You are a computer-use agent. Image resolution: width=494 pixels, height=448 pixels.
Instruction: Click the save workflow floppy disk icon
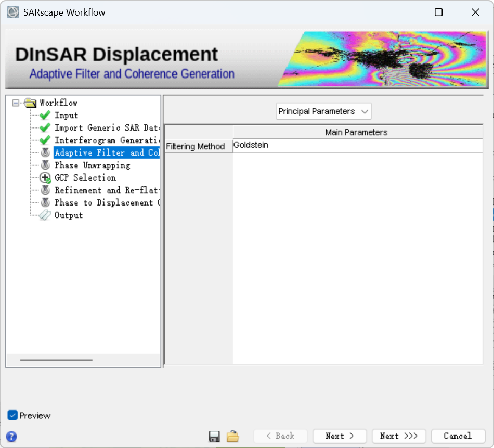[214, 437]
